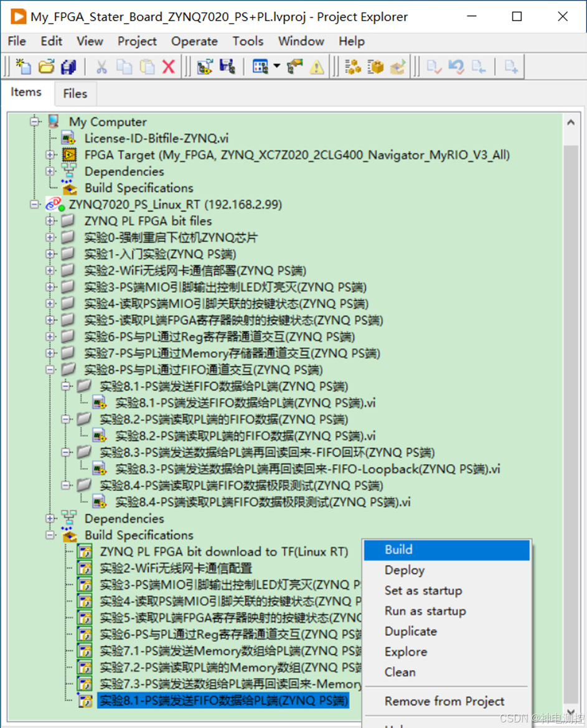Select the 实验8.4 .vi file
The image size is (587, 728).
(263, 502)
